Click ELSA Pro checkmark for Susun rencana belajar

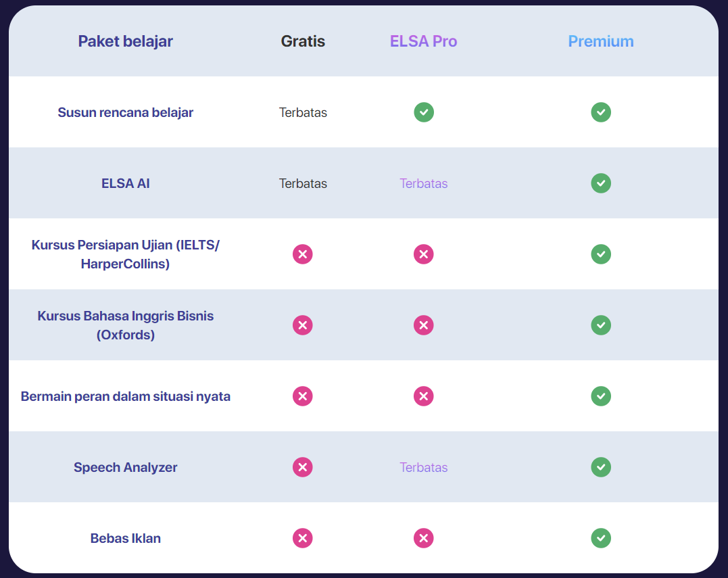pyautogui.click(x=424, y=112)
